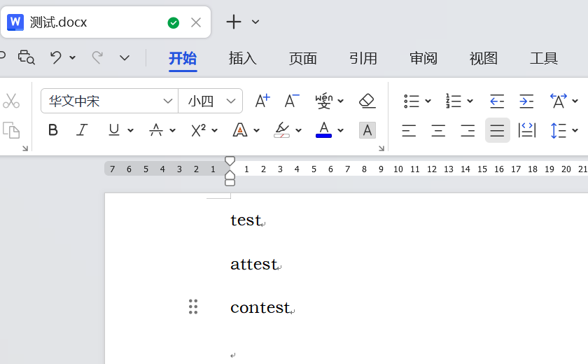Viewport: 588px width, 364px height.
Task: Toggle bold formatting
Action: pyautogui.click(x=52, y=130)
